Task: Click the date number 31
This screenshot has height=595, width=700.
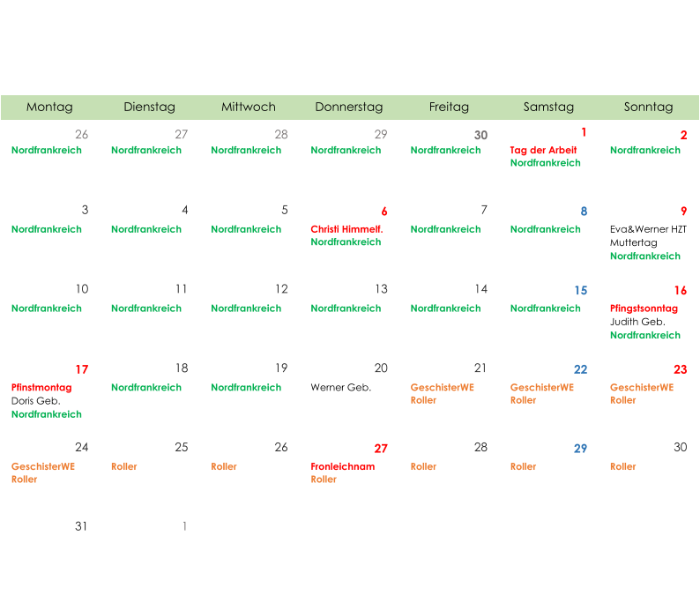Action: (x=81, y=526)
